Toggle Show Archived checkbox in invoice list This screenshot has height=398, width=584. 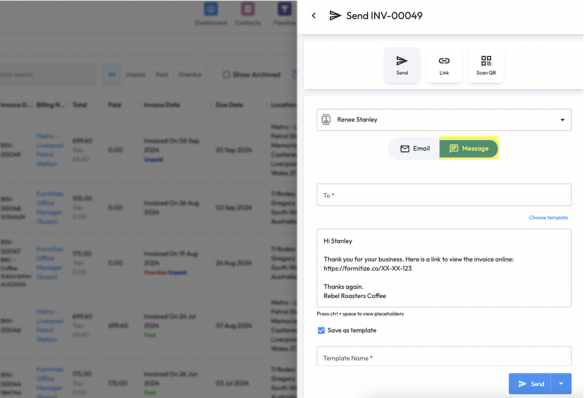pos(226,75)
